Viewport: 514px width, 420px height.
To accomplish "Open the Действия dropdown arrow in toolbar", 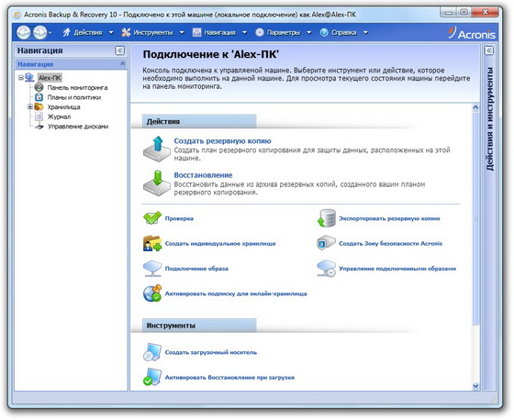I will point(111,32).
